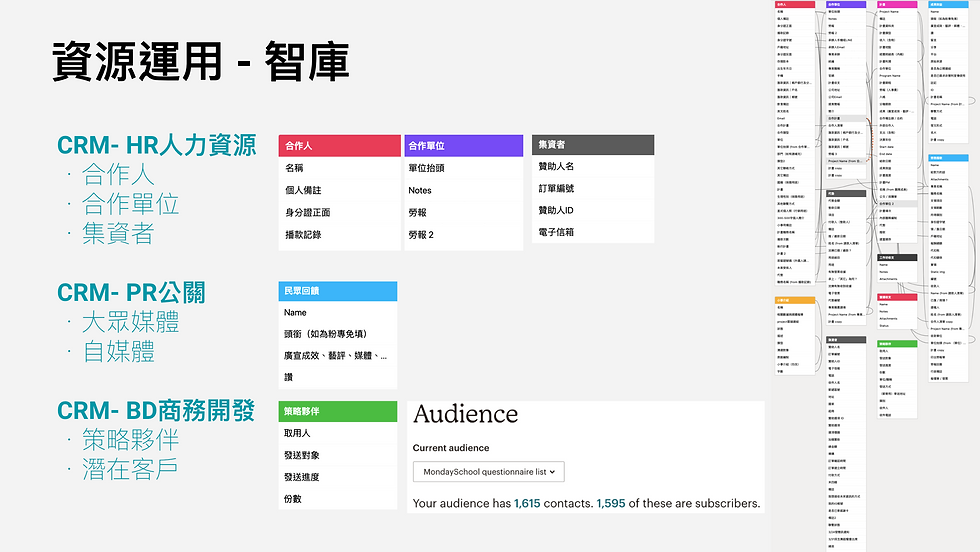This screenshot has width=980, height=552.
Task: Click the 資源運用 - 智庫 slide title
Action: coord(201,61)
